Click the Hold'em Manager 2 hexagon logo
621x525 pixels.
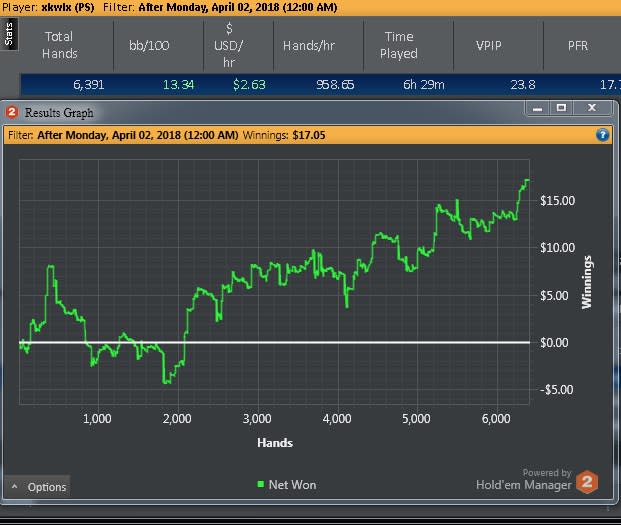tap(587, 482)
